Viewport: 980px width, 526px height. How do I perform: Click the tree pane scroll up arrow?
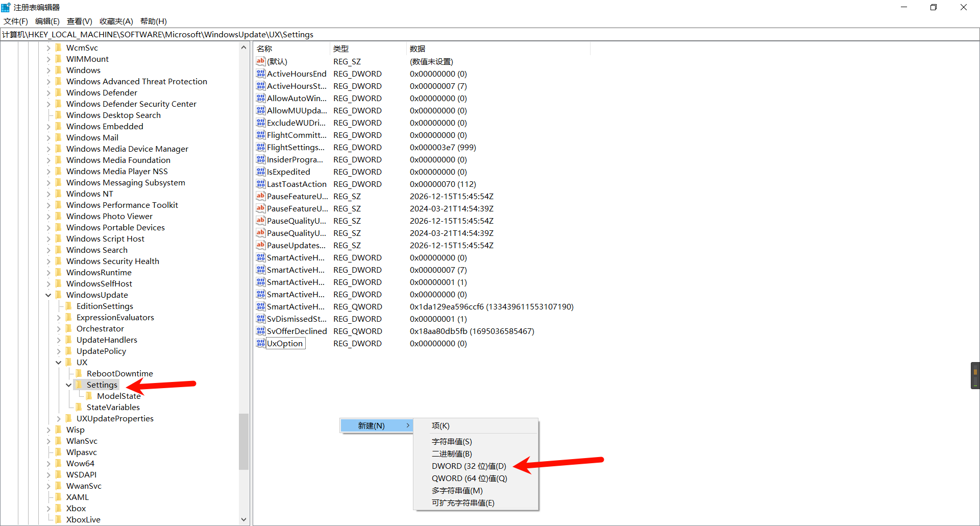pos(243,47)
